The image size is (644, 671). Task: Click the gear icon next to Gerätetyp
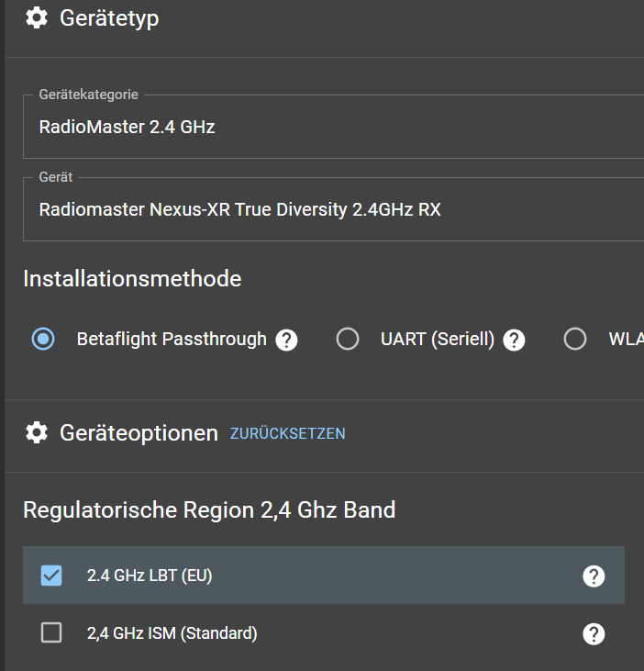pyautogui.click(x=37, y=17)
